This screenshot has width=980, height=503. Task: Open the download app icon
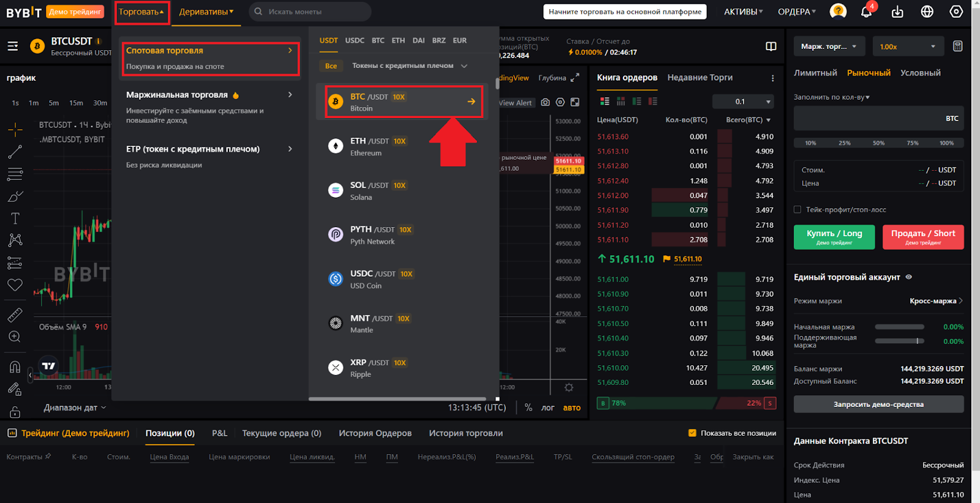897,12
